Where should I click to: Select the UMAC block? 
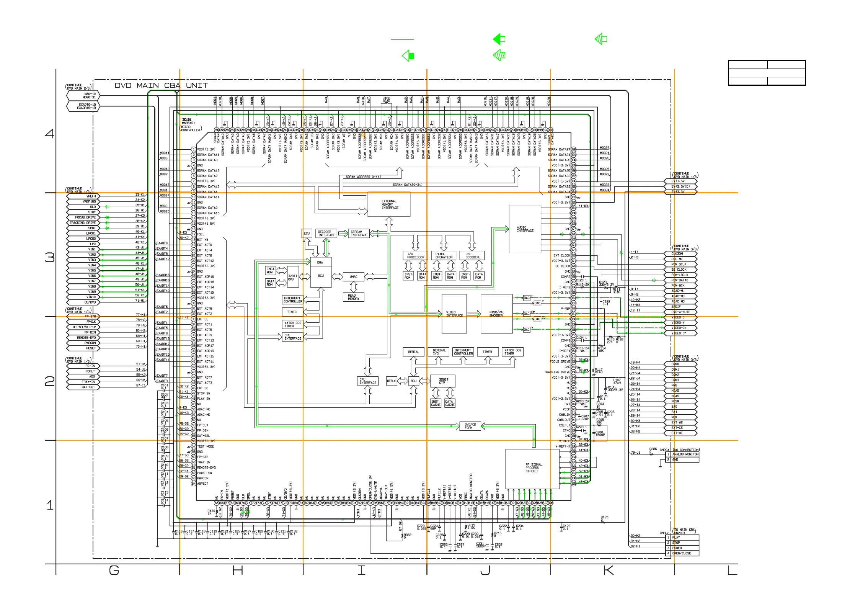point(354,276)
